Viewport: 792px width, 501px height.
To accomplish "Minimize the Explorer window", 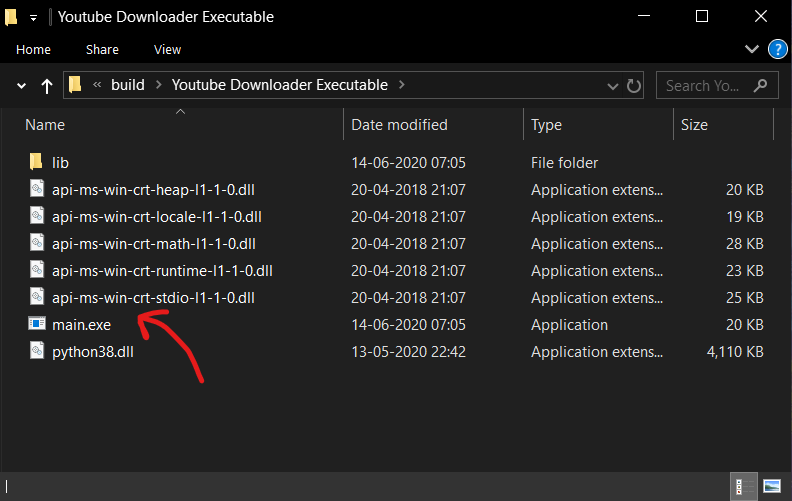I will click(644, 16).
